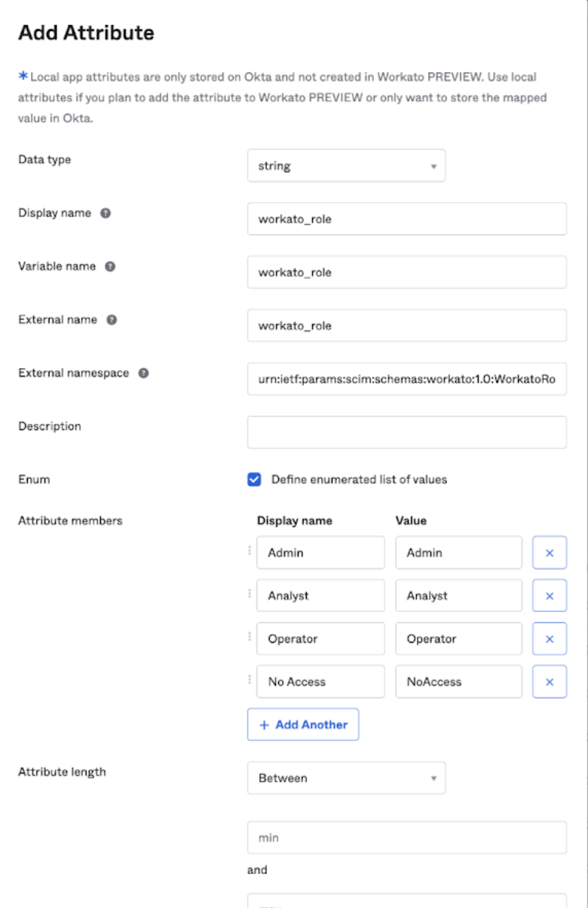Click the Display name help icon
This screenshot has height=908, width=588.
(x=106, y=213)
